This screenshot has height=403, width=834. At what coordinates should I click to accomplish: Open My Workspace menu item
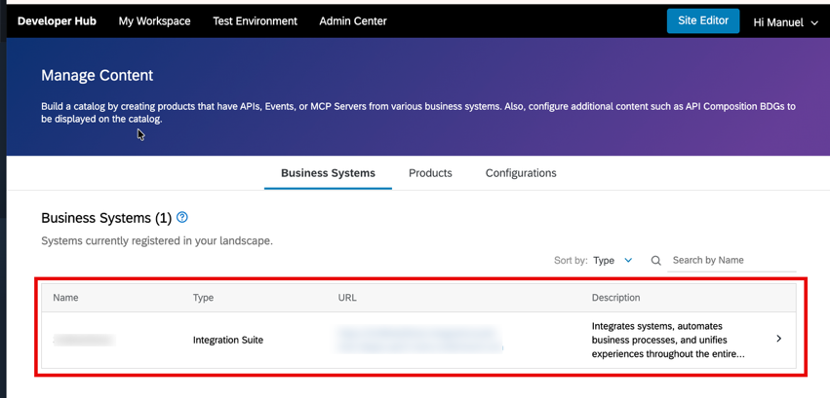click(x=154, y=21)
